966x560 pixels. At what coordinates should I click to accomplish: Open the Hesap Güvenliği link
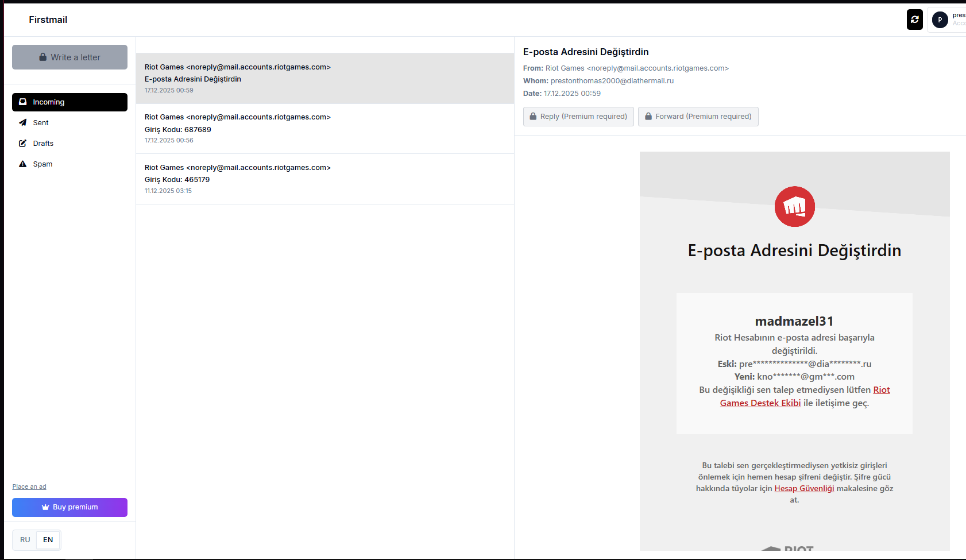804,488
